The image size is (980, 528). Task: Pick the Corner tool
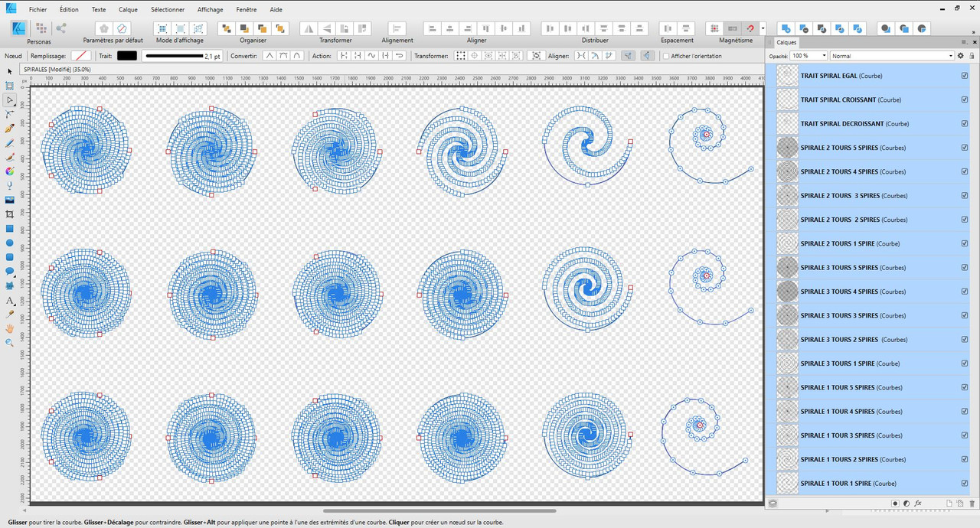[x=10, y=114]
